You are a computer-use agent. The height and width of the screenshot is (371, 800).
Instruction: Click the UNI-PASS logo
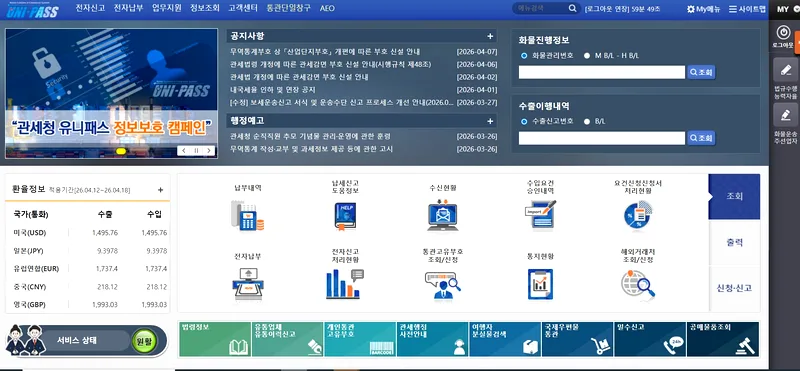[33, 10]
